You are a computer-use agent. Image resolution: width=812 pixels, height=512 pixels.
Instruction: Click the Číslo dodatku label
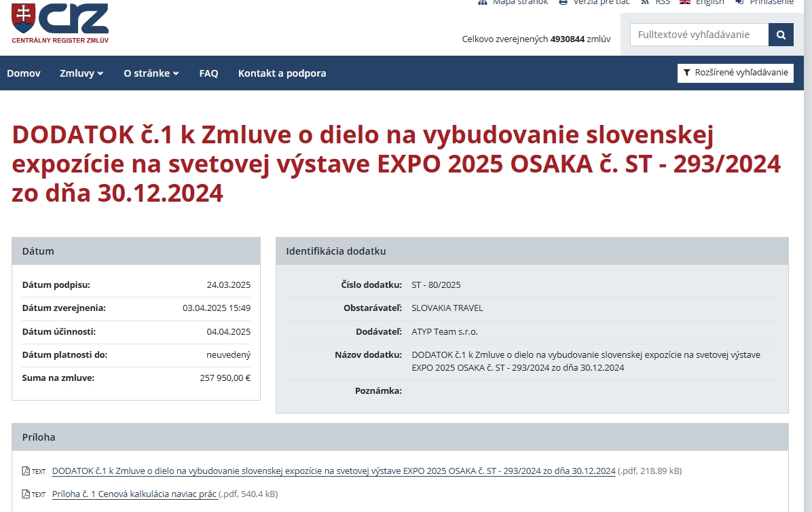(371, 285)
